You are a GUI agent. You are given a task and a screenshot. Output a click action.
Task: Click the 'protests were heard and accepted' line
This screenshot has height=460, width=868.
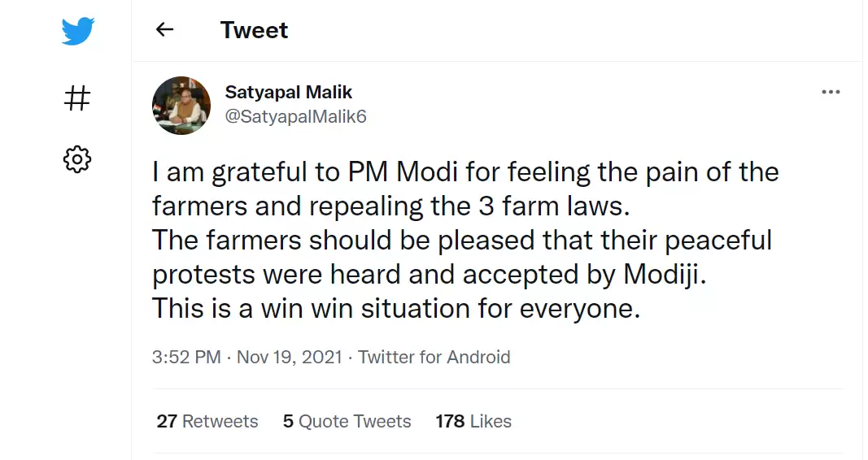coord(430,275)
